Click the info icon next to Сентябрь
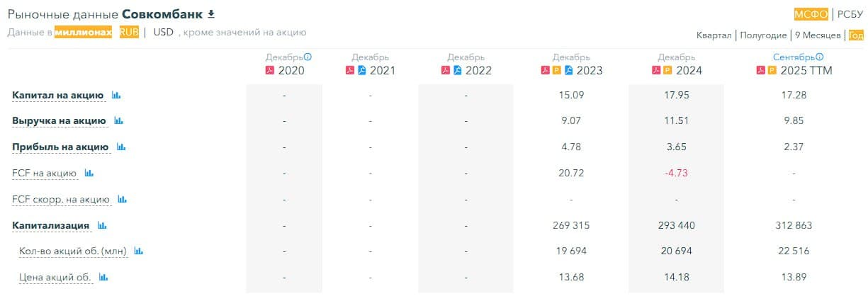Screen dimensions: 868x301 819,57
